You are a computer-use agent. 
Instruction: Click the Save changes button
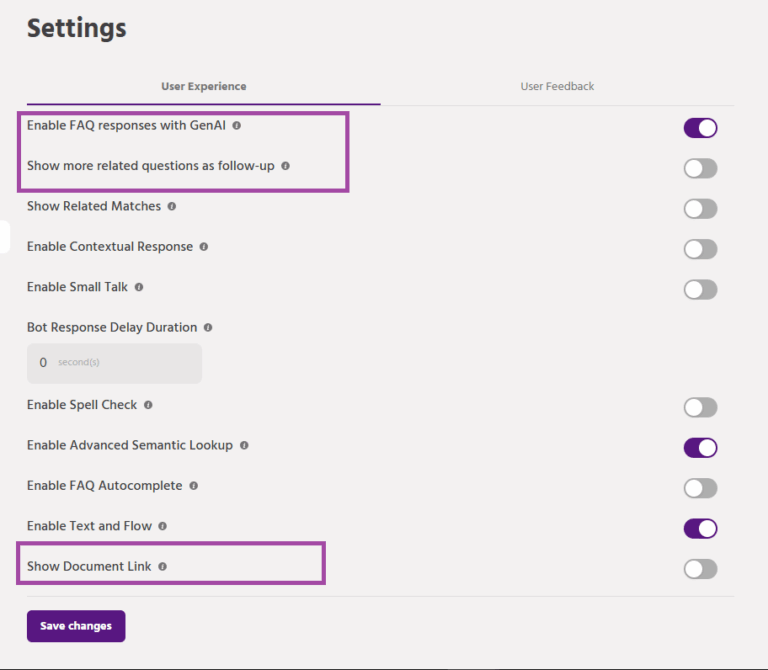click(x=76, y=626)
